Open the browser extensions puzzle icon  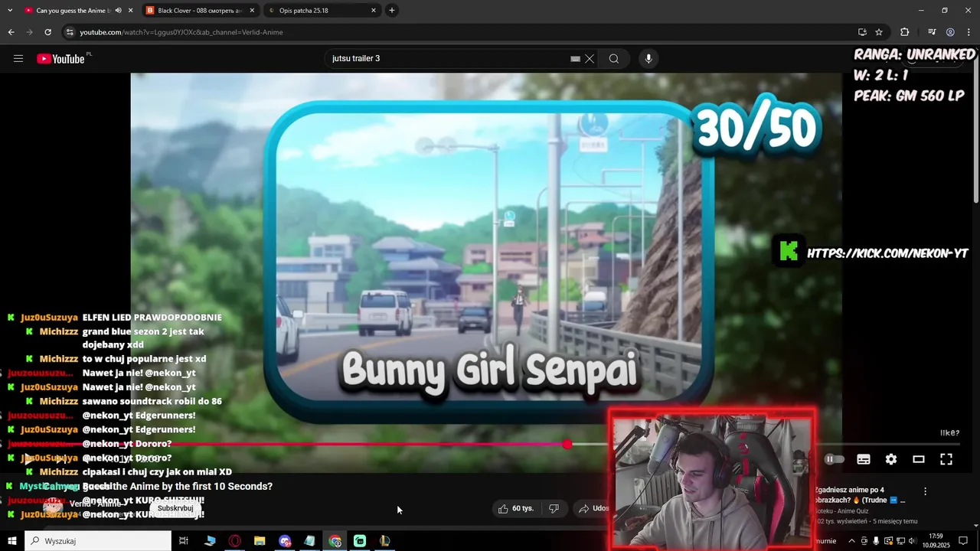click(x=905, y=32)
